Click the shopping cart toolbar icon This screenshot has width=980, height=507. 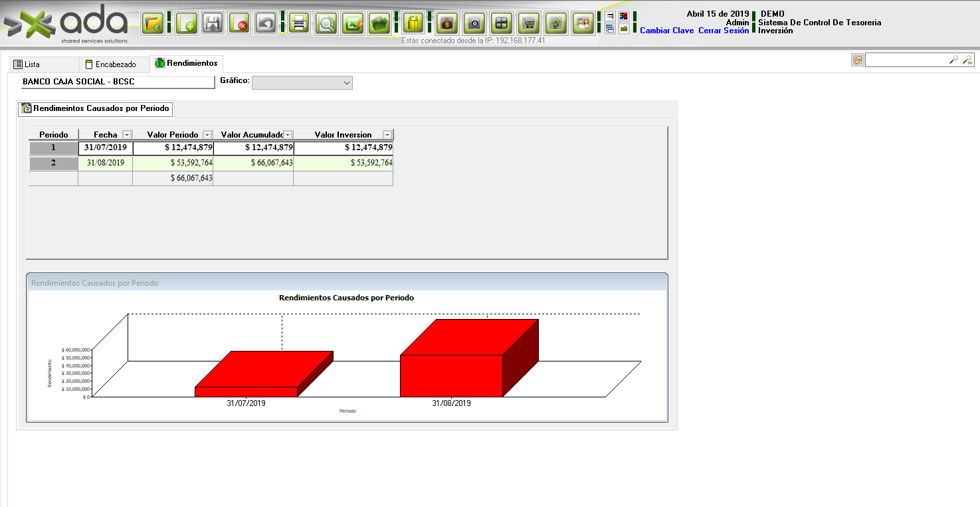pos(529,24)
